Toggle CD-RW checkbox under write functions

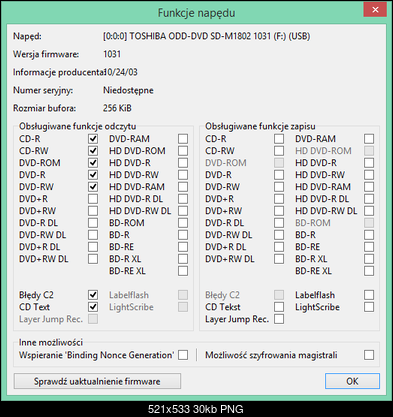tap(279, 151)
